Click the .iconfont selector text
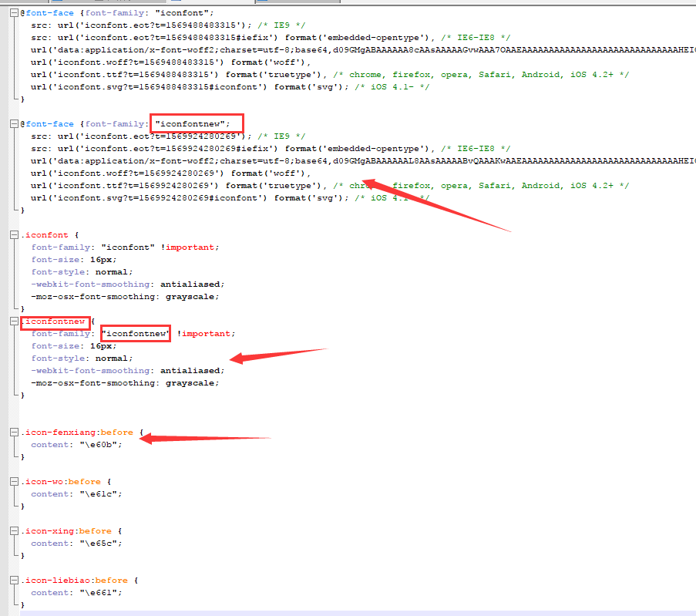This screenshot has width=696, height=616. click(x=45, y=235)
